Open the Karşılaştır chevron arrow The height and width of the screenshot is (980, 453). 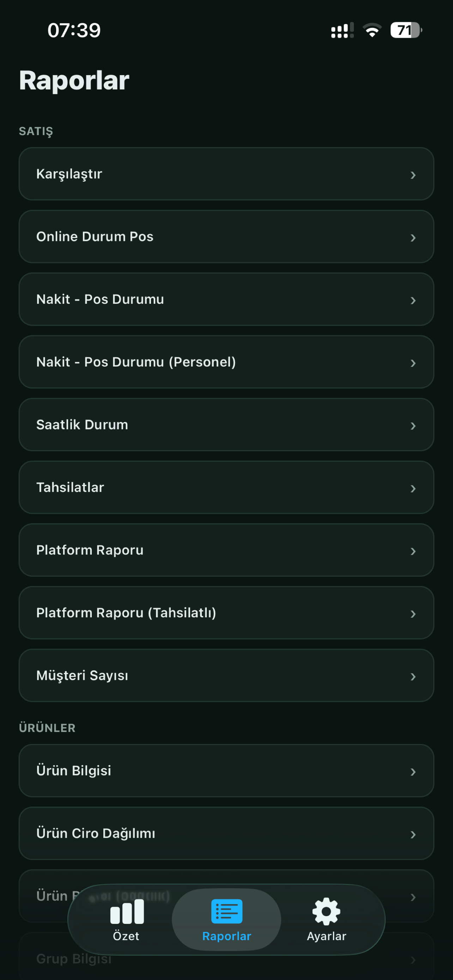click(413, 175)
